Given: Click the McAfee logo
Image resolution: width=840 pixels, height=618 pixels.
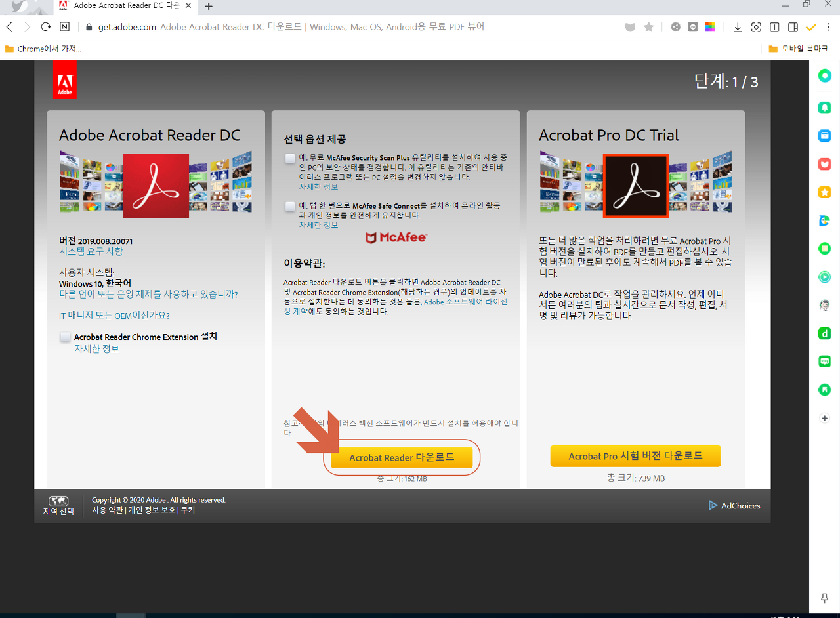Looking at the screenshot, I should click(396, 237).
